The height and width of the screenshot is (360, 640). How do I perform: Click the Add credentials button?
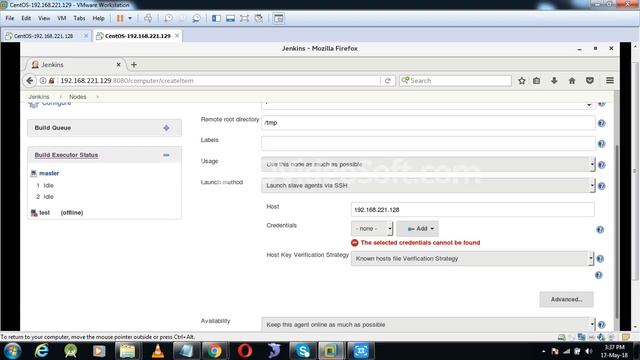click(418, 229)
